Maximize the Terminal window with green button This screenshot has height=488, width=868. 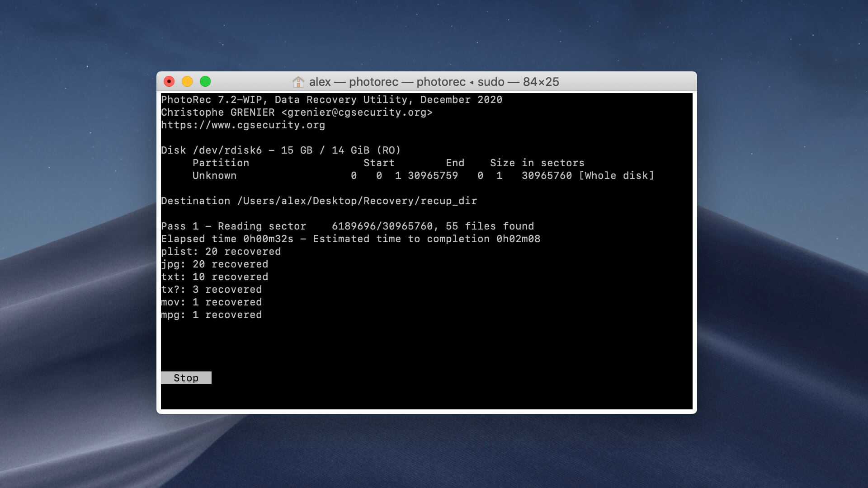click(205, 81)
